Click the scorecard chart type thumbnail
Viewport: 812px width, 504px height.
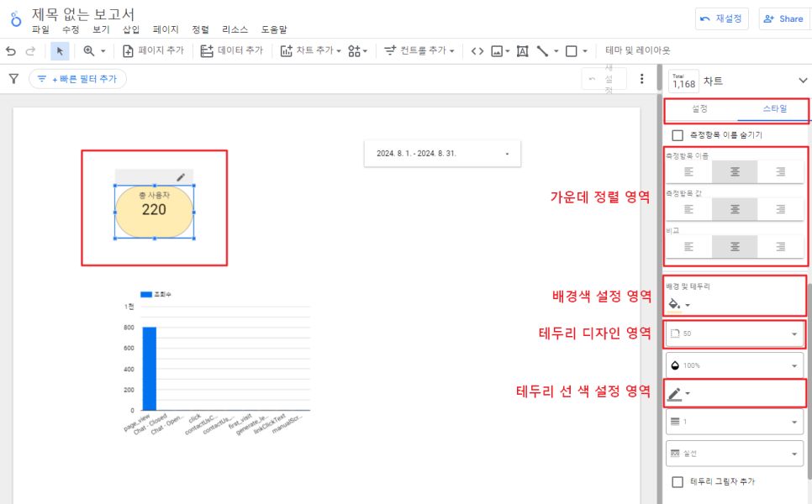(x=683, y=81)
